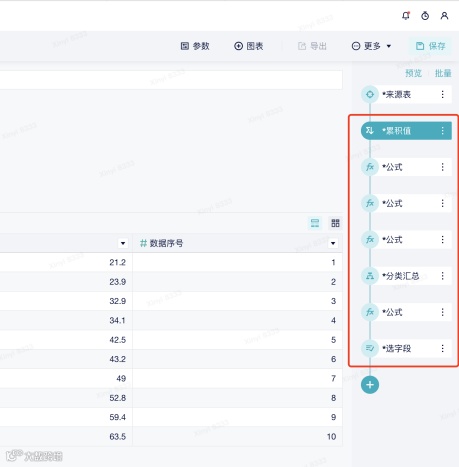Click the 参数 parameters button

point(195,46)
